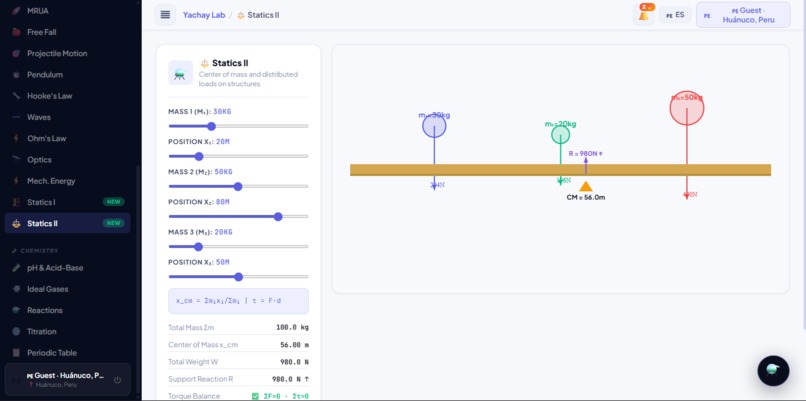This screenshot has height=401, width=806.
Task: Click the brown beam in the diagram
Action: pos(560,170)
